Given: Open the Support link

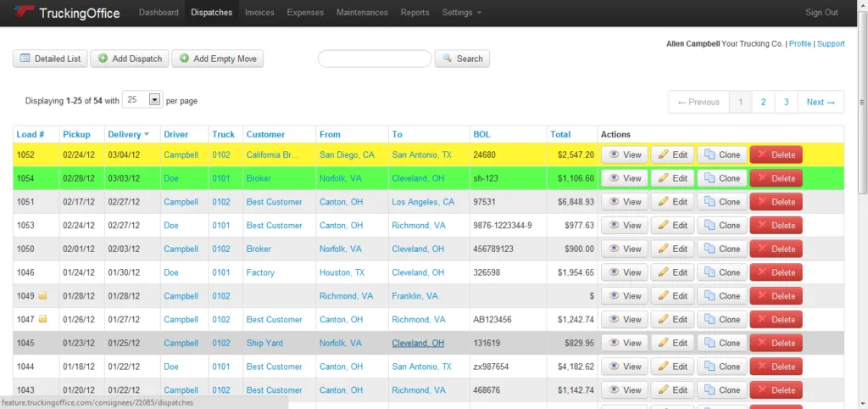Looking at the screenshot, I should coord(831,43).
